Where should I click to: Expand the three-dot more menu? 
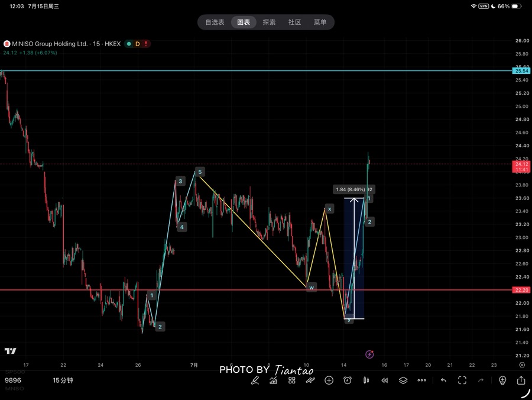[x=421, y=380]
